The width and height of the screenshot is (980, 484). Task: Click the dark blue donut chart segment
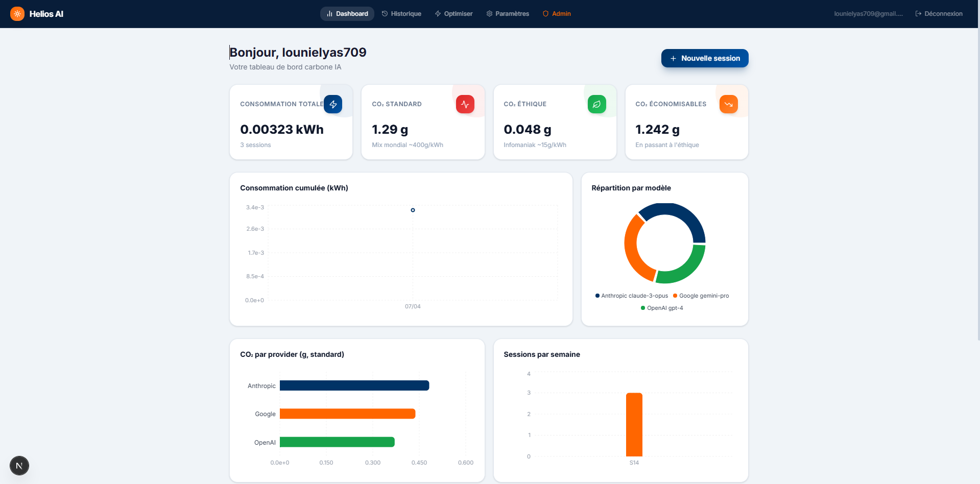(684, 213)
